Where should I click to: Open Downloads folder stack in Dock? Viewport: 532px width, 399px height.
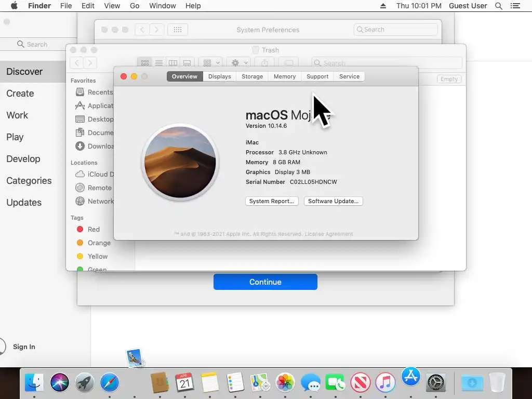click(472, 383)
